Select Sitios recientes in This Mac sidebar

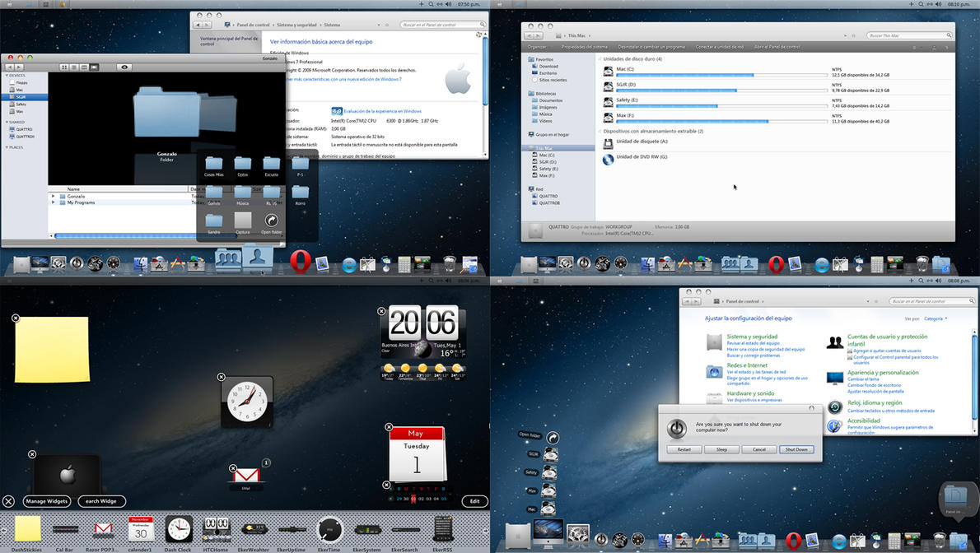pos(553,80)
